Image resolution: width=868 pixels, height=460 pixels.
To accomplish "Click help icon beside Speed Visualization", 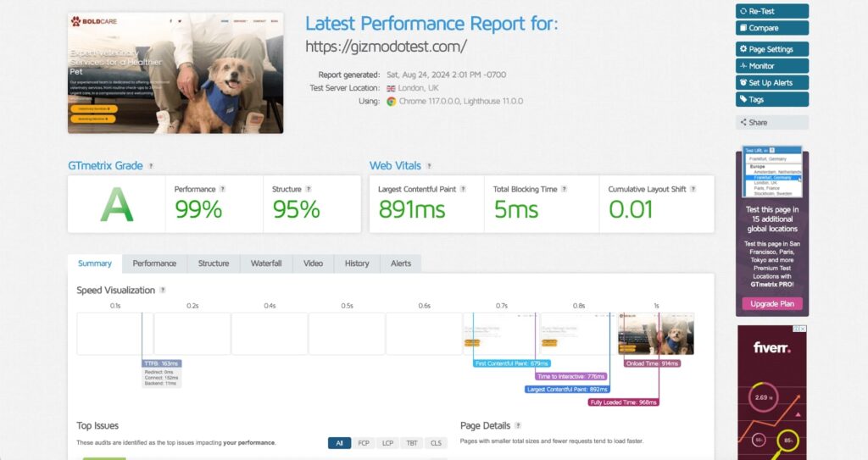I will [162, 290].
